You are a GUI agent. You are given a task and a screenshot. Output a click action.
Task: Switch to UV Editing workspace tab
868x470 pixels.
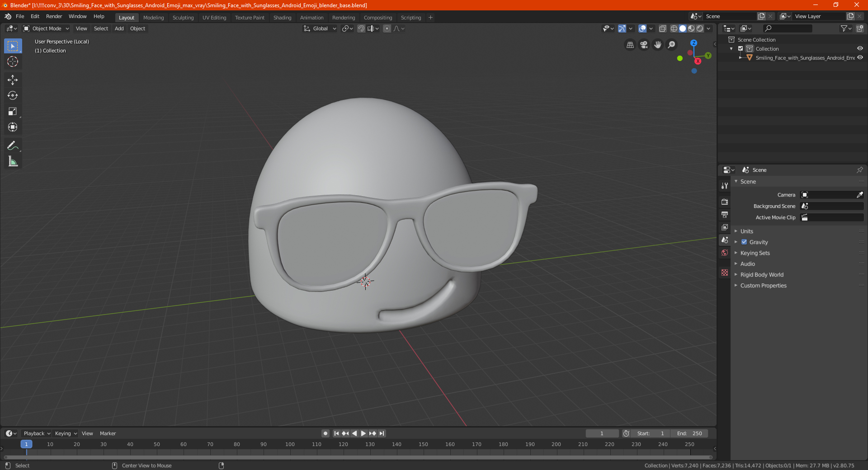click(214, 18)
